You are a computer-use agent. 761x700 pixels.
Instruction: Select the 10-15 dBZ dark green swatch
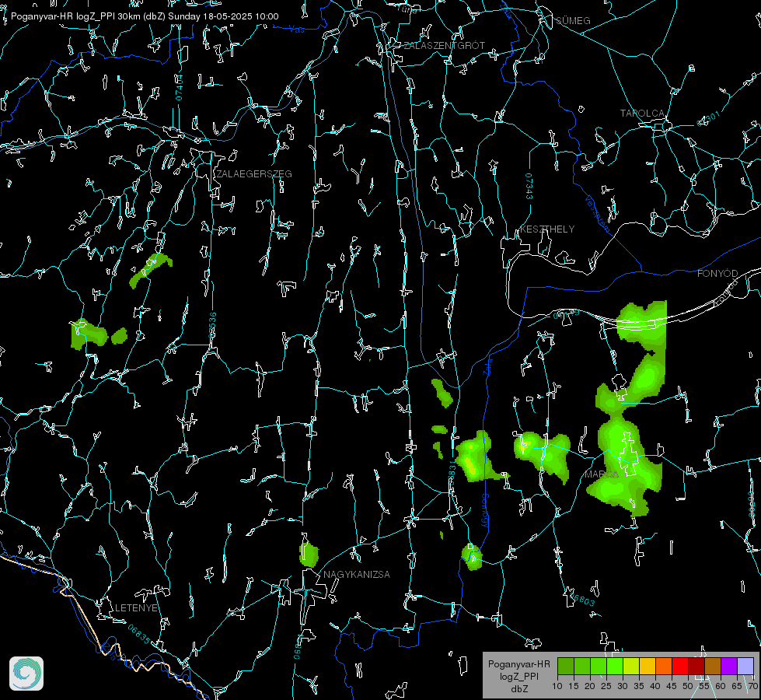[x=566, y=666]
